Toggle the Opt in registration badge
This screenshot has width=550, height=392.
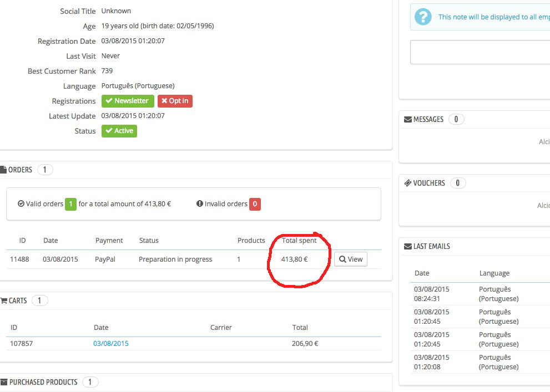tap(175, 101)
